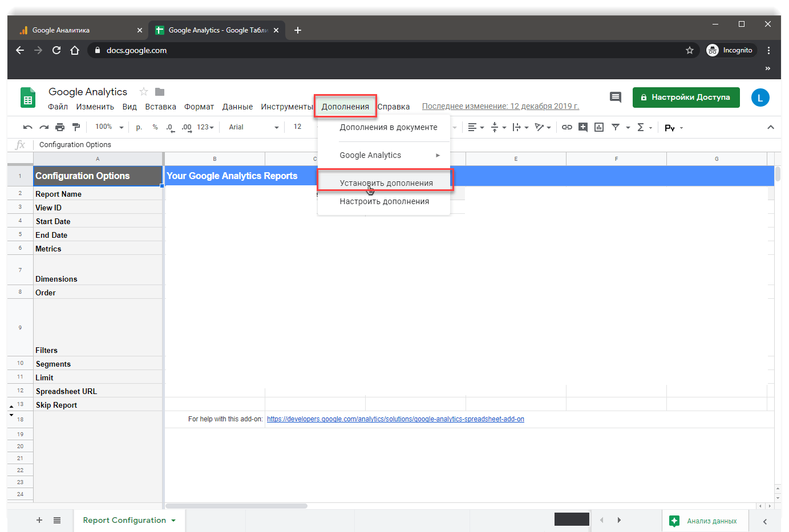The height and width of the screenshot is (532, 789).
Task: Choose 'Установить дополнения' from the menu
Action: pyautogui.click(x=386, y=183)
